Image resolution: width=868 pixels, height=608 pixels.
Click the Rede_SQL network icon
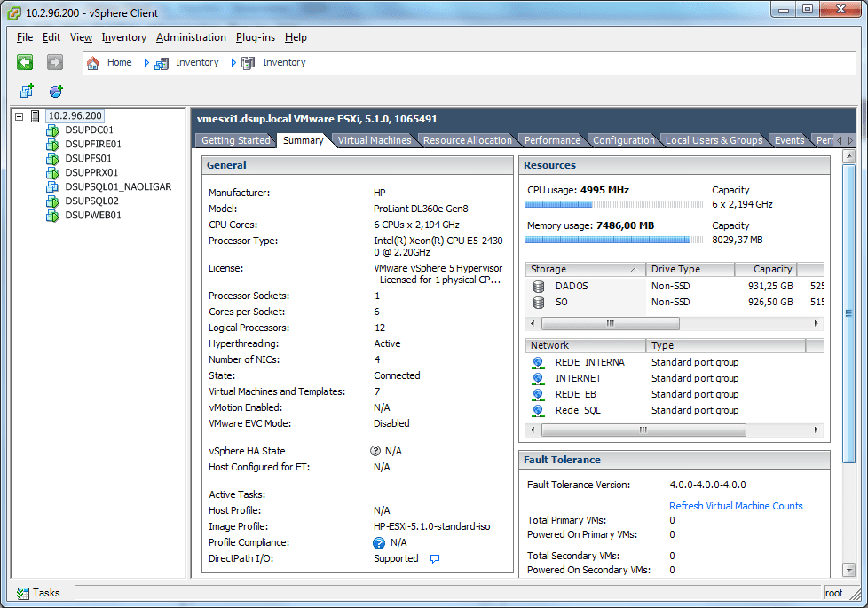pyautogui.click(x=538, y=411)
